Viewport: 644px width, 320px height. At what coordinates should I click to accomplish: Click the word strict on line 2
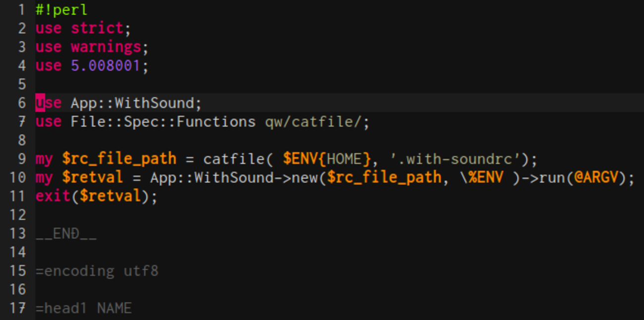pyautogui.click(x=97, y=29)
